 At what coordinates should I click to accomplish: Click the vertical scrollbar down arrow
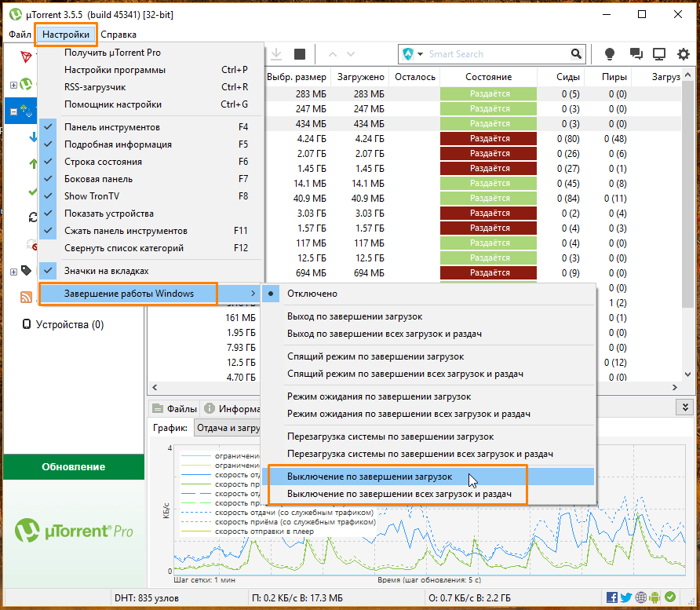tap(687, 374)
